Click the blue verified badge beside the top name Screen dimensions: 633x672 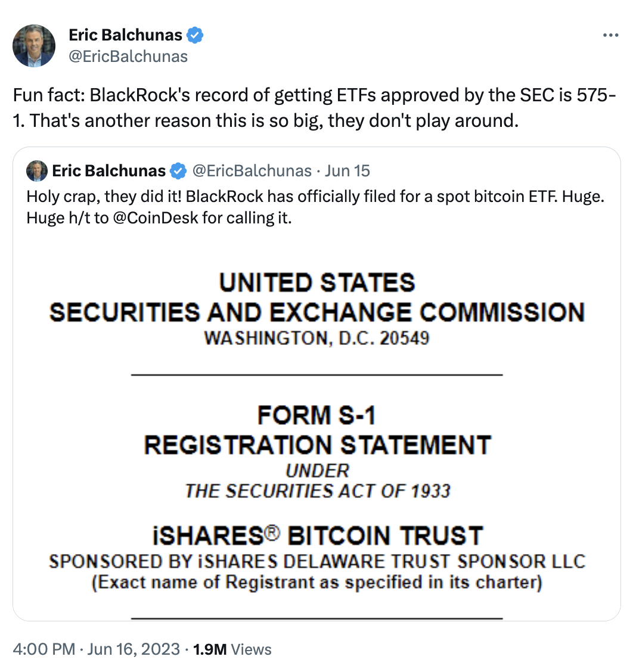[195, 35]
